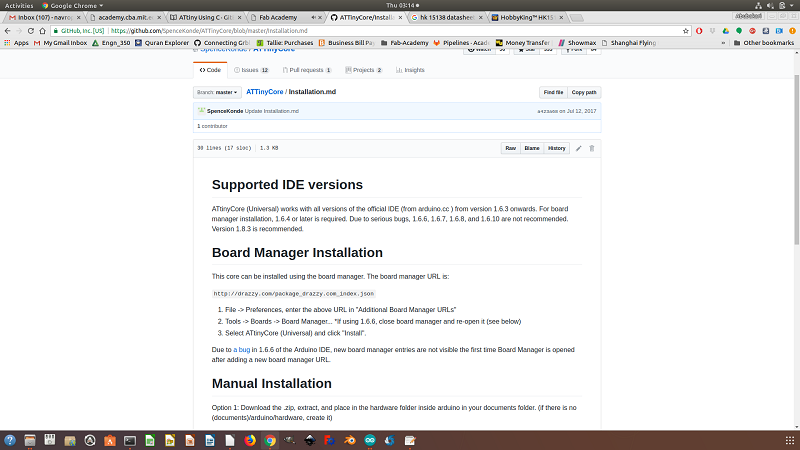Open the ATTinyCore breadcrumb link
This screenshot has width=800, height=450.
264,92
